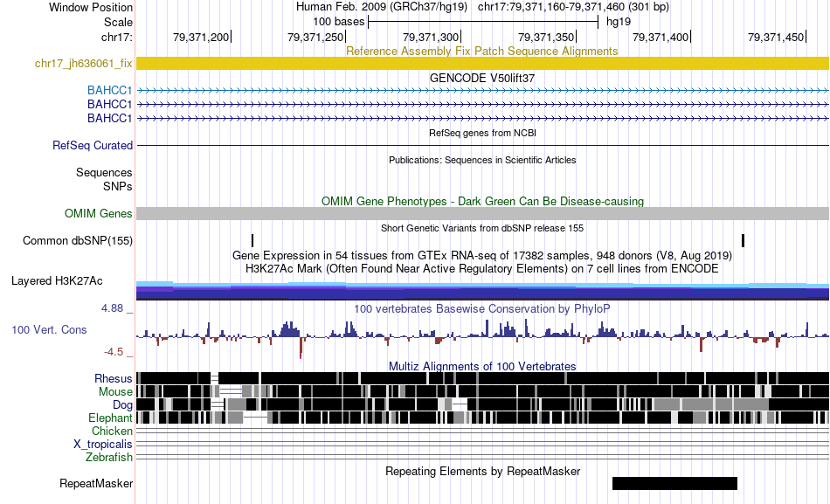
Task: Click the OMIM Genes track label
Action: click(x=99, y=213)
